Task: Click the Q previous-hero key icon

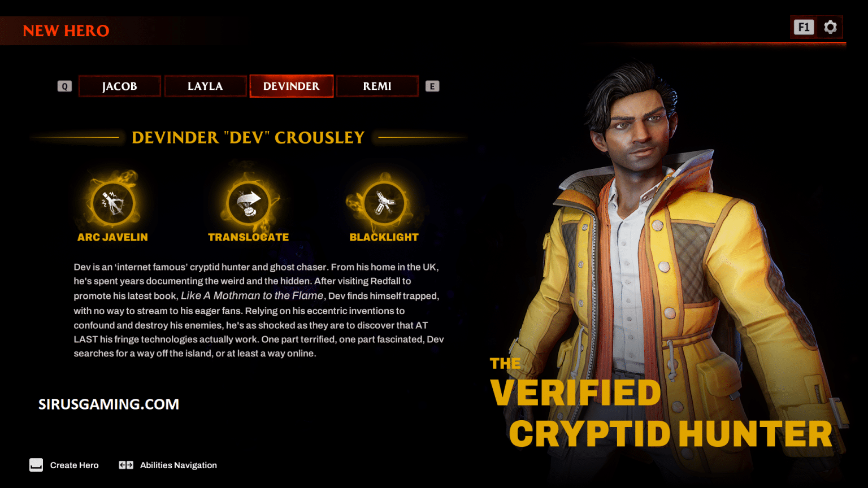Action: click(64, 86)
